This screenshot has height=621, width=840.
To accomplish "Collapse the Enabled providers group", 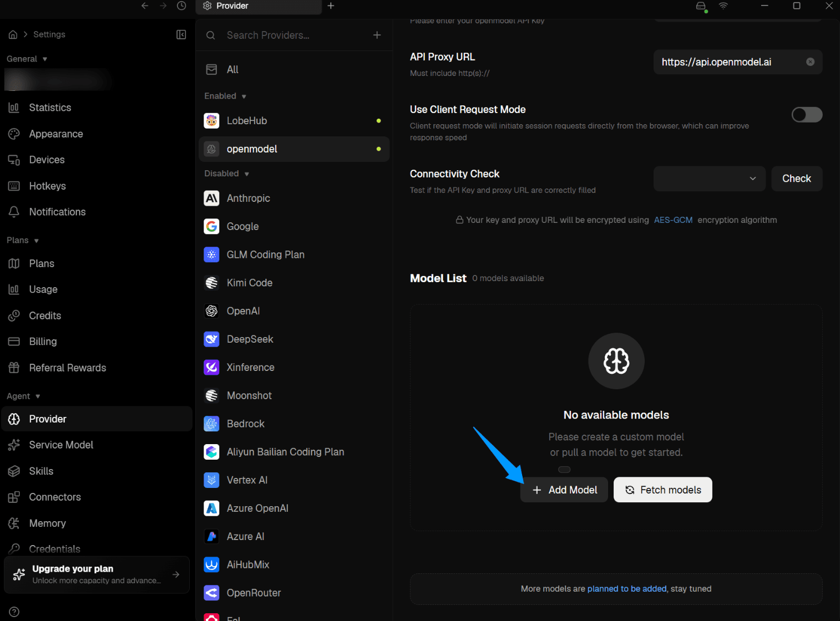I will coord(225,96).
